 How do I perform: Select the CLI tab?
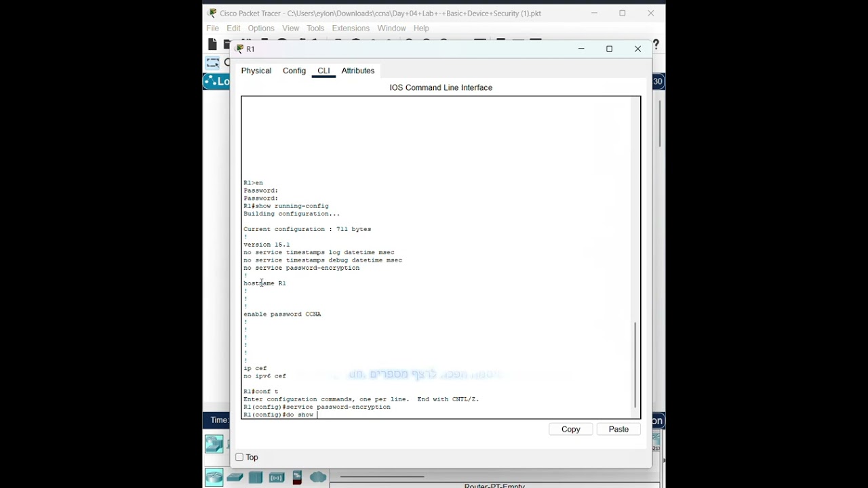point(323,70)
